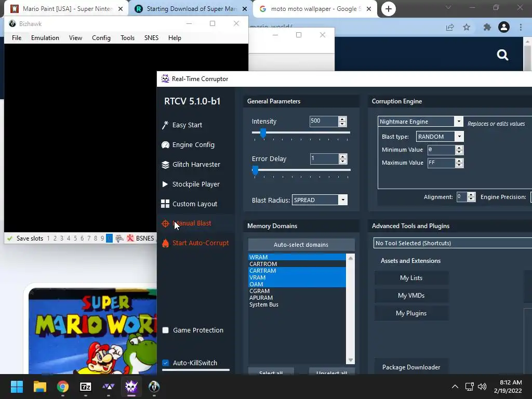Open My Lists button
Image resolution: width=532 pixels, height=399 pixels.
tap(411, 278)
